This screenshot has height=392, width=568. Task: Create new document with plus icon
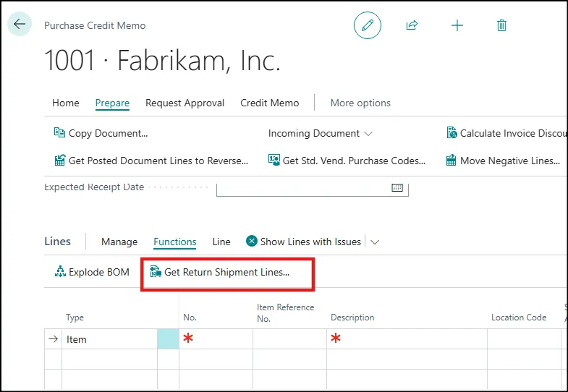(x=457, y=25)
